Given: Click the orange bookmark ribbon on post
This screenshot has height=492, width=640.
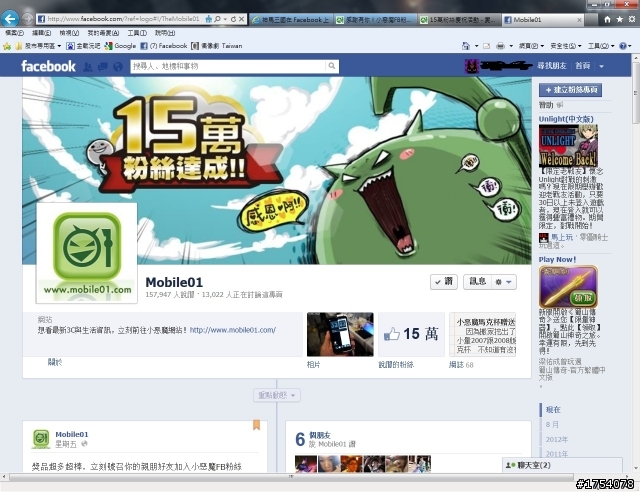Looking at the screenshot, I should pos(256,424).
